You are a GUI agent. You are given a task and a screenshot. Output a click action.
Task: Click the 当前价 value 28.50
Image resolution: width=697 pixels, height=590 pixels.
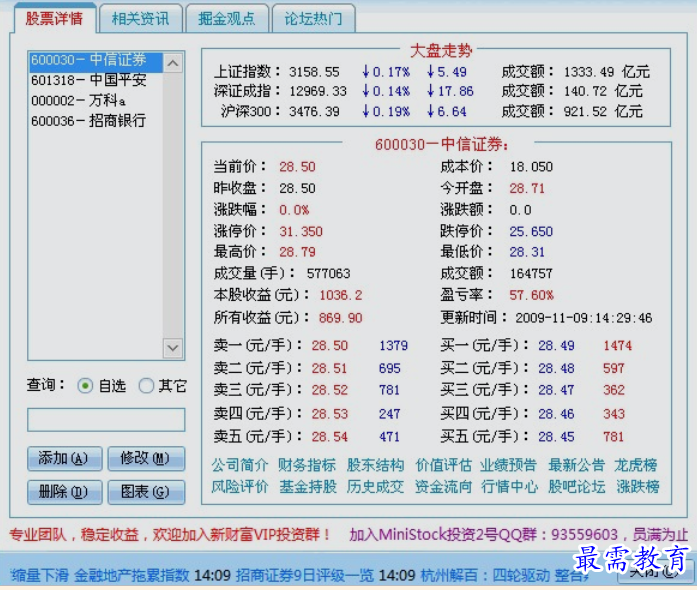point(297,167)
